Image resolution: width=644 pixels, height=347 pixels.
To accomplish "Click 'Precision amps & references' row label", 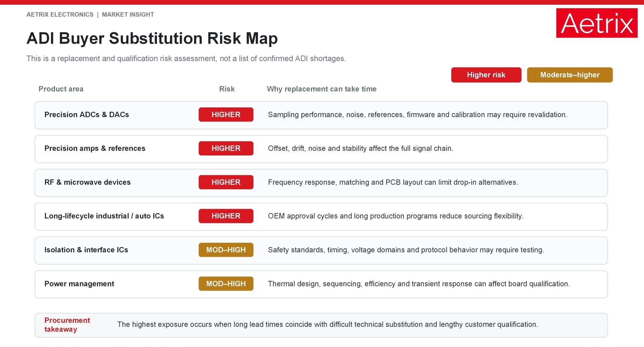I will tap(95, 148).
